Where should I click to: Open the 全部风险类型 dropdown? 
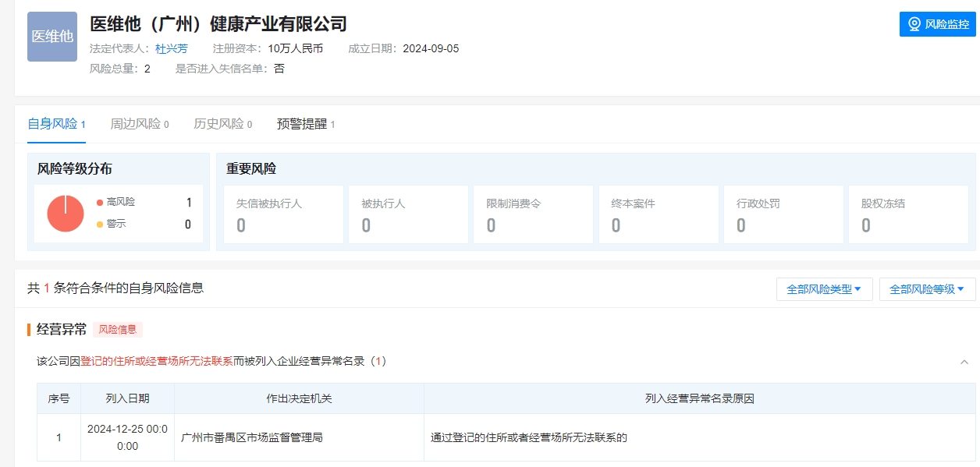(x=824, y=289)
